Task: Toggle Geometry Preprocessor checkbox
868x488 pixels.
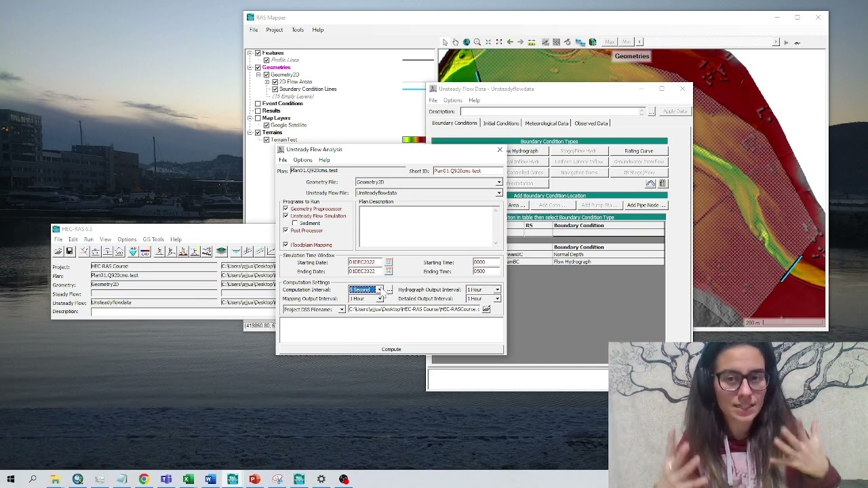Action: [285, 209]
